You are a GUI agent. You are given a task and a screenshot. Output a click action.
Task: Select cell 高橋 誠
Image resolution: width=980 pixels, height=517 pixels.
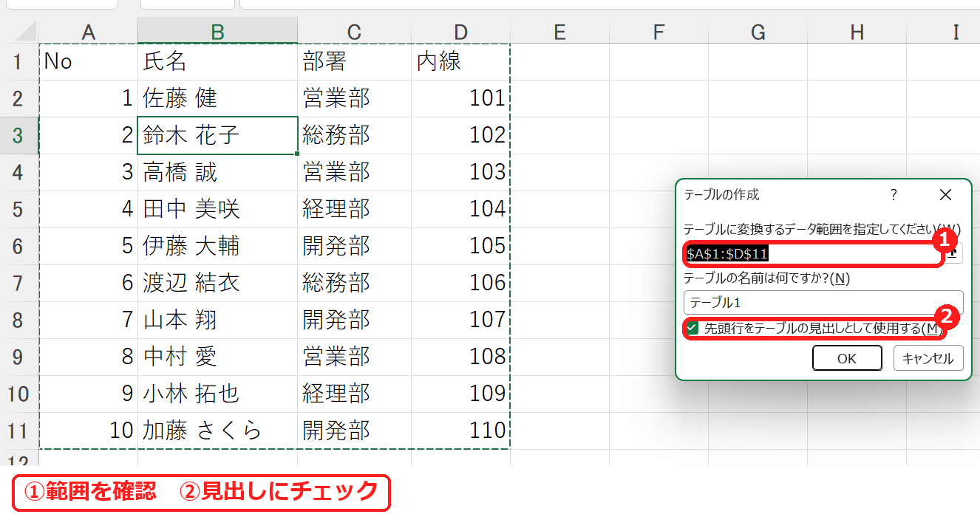(217, 172)
